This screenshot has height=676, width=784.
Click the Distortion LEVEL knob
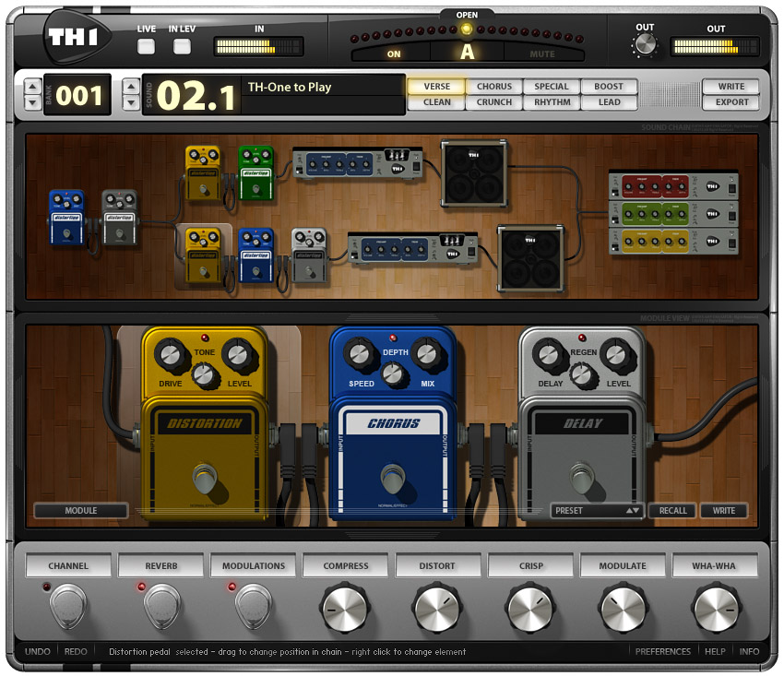click(x=238, y=355)
